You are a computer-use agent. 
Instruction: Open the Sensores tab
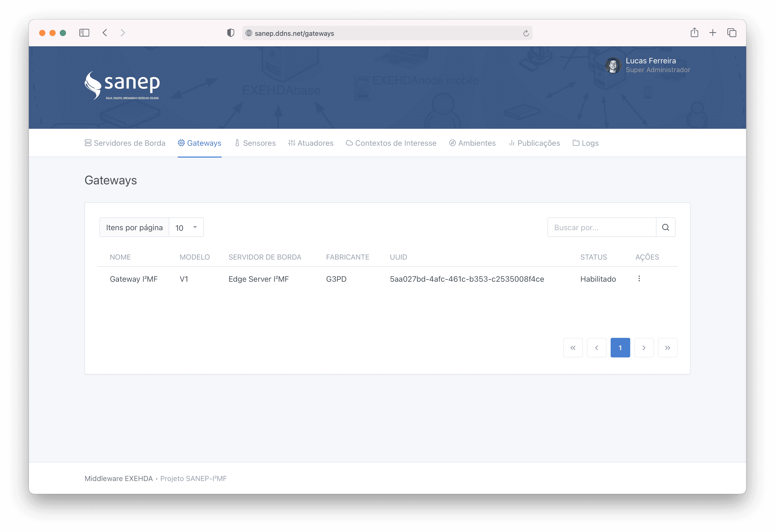pyautogui.click(x=255, y=143)
